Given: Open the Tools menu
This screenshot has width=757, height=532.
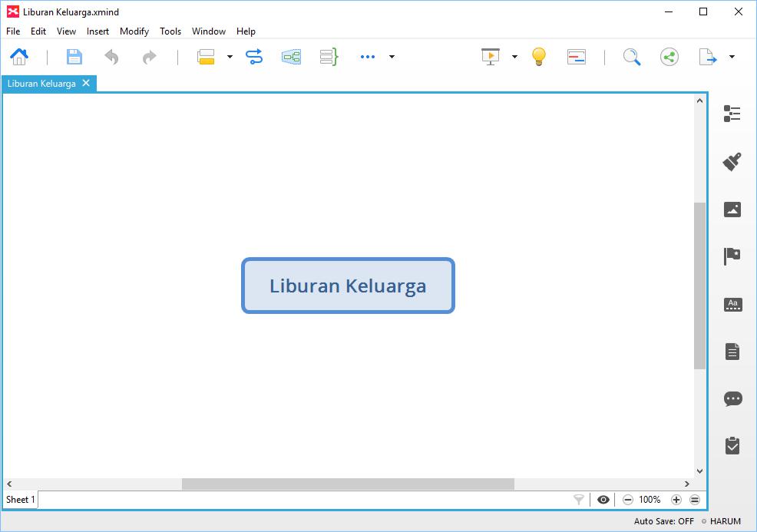Looking at the screenshot, I should click(170, 31).
